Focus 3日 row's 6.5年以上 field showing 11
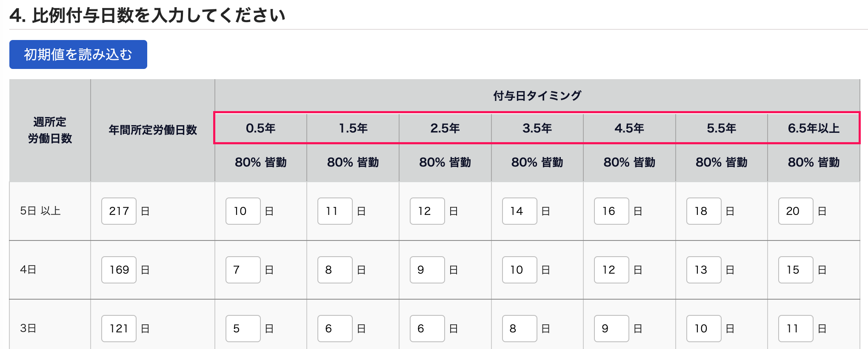 pos(796,329)
